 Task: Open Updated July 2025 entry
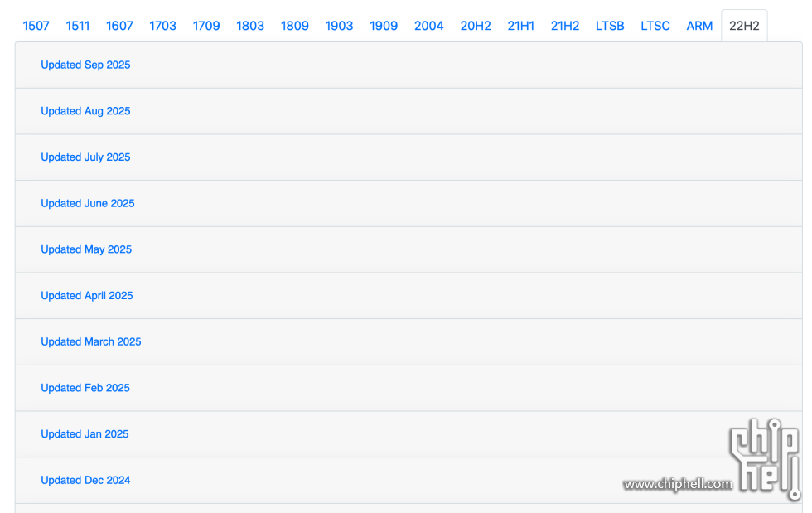tap(85, 157)
